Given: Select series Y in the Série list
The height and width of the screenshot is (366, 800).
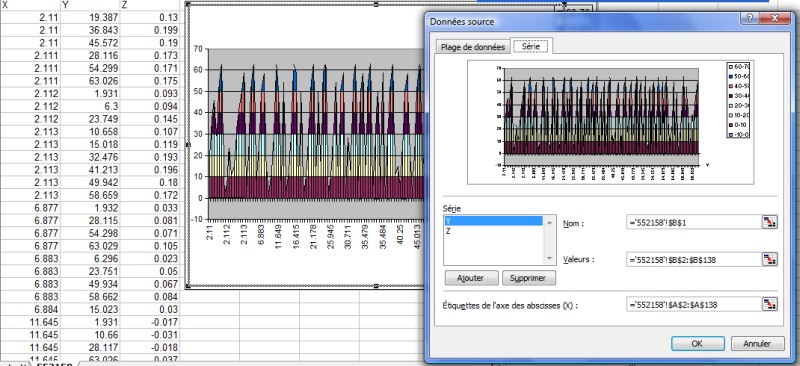Looking at the screenshot, I should click(x=493, y=221).
